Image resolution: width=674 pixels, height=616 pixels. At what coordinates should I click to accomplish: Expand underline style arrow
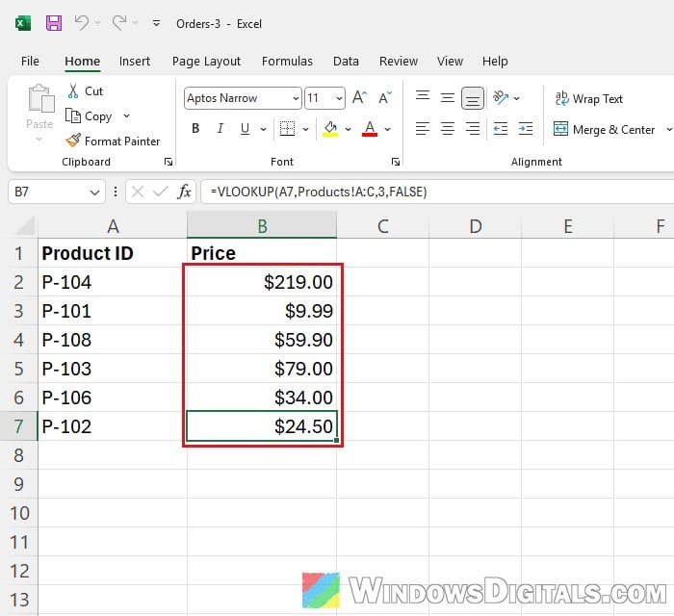263,129
